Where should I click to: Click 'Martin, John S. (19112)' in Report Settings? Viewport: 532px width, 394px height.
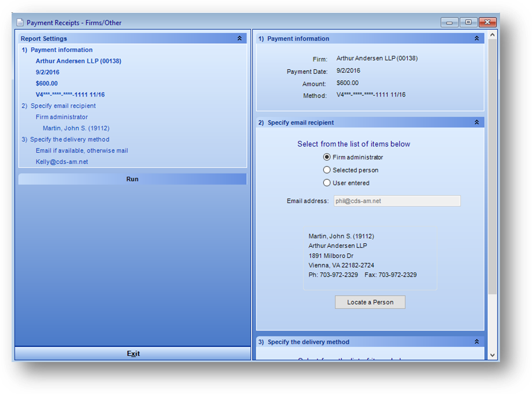pyautogui.click(x=76, y=128)
